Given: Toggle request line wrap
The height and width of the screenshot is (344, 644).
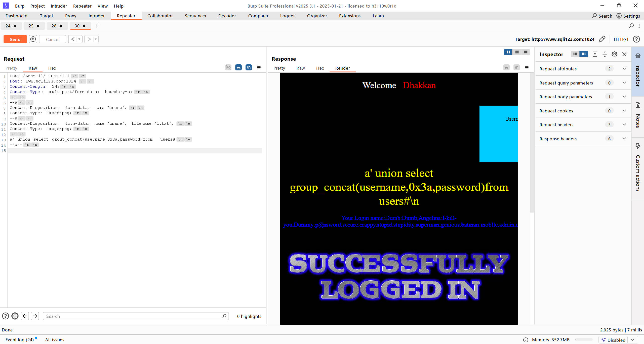Looking at the screenshot, I should 238,67.
